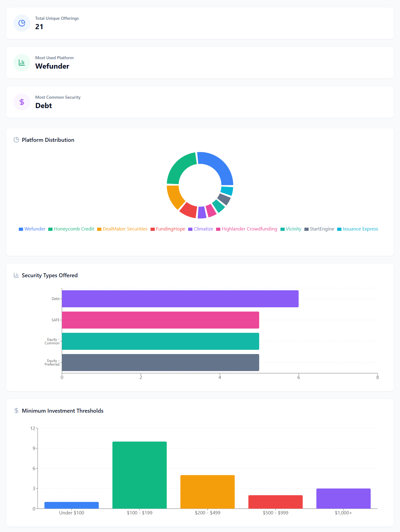This screenshot has height=532, width=400.
Task: Click the green $100 - $199 bar
Action: coord(140,475)
